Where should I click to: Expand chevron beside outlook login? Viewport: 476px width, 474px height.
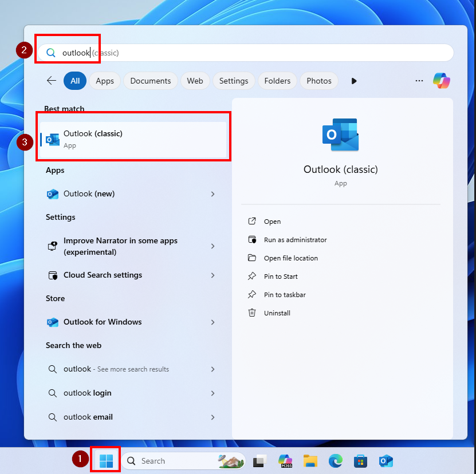click(x=213, y=393)
